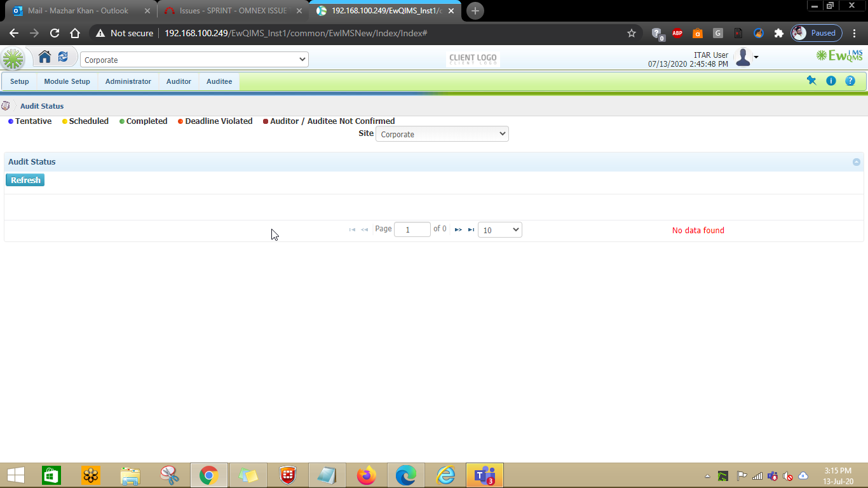The width and height of the screenshot is (868, 488).
Task: Click the CLIENT LOGO image
Action: pyautogui.click(x=473, y=60)
